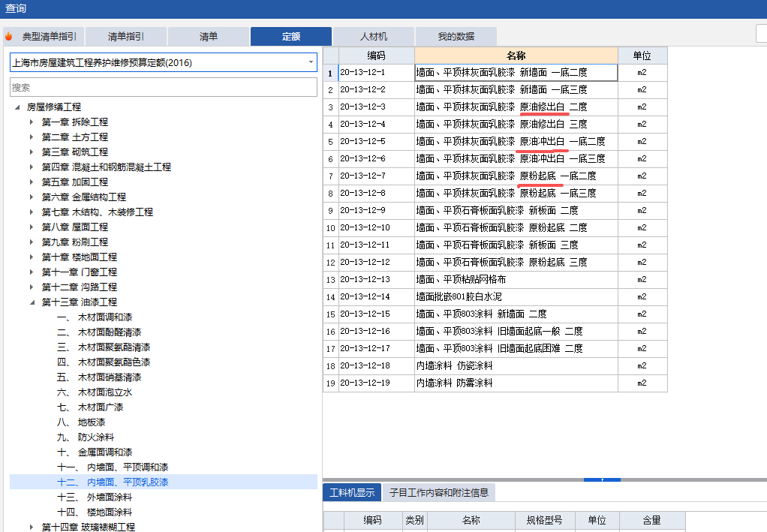Select 八、地板漆 subsection

[x=81, y=422]
